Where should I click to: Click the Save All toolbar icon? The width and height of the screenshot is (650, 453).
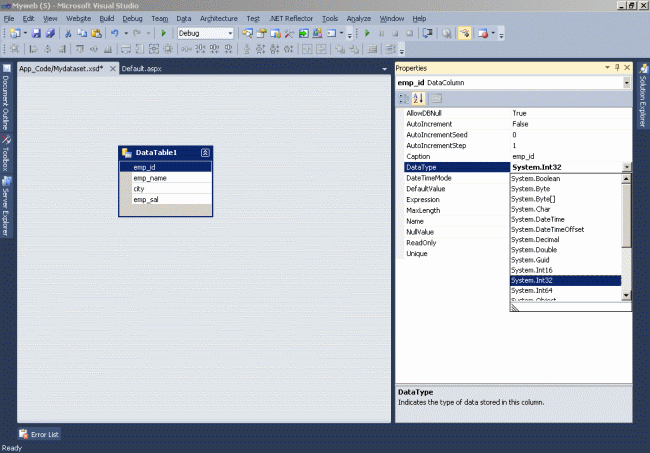click(x=50, y=33)
